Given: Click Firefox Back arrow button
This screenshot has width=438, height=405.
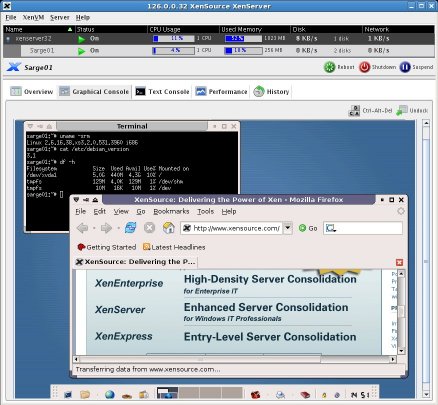Looking at the screenshot, I should coord(82,228).
